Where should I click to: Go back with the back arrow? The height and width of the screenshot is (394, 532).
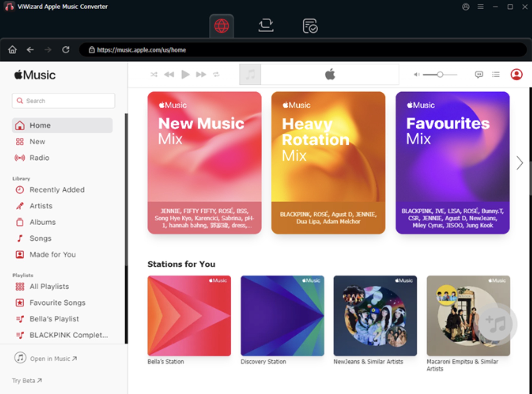[30, 50]
